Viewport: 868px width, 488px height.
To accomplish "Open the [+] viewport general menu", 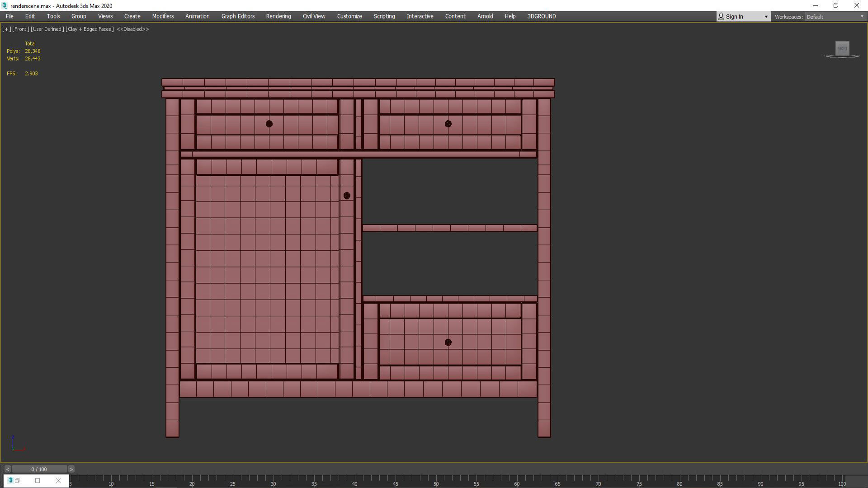I will click(6, 29).
